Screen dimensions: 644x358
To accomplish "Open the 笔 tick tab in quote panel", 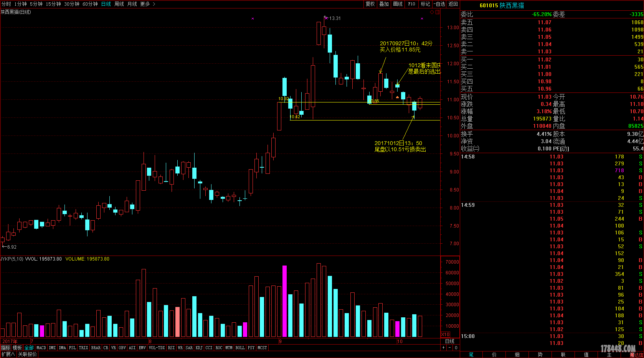I will [471, 355].
